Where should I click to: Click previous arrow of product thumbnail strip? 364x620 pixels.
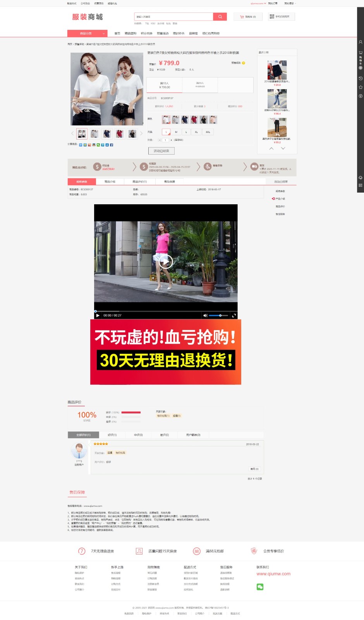(72, 133)
